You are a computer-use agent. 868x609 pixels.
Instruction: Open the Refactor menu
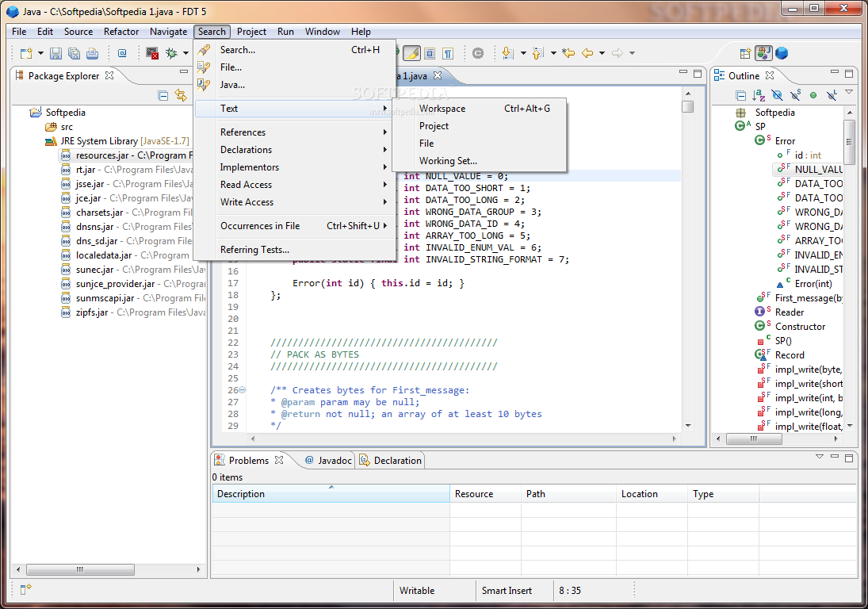(121, 32)
